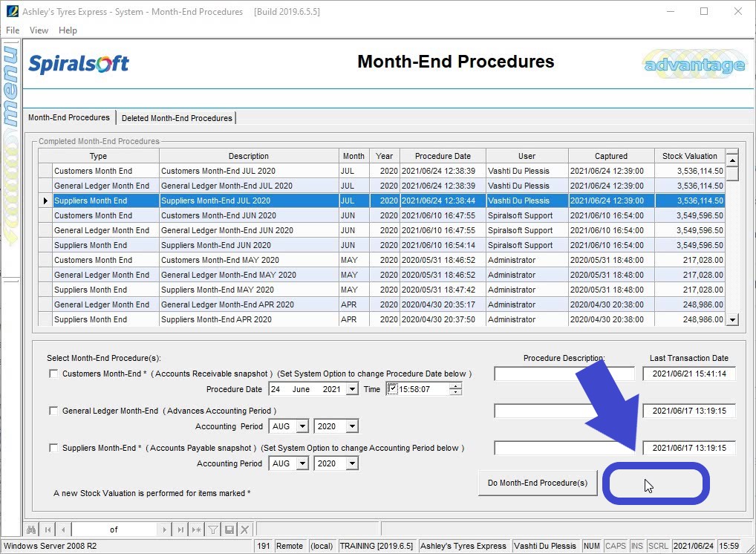Open the View menu
This screenshot has width=756, height=554.
[x=39, y=30]
